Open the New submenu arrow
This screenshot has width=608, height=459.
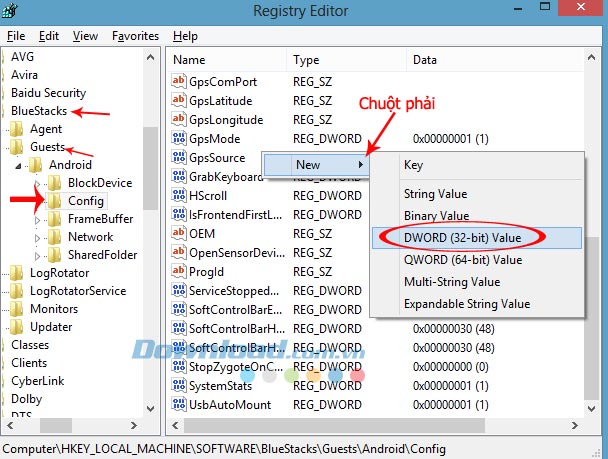tap(361, 164)
